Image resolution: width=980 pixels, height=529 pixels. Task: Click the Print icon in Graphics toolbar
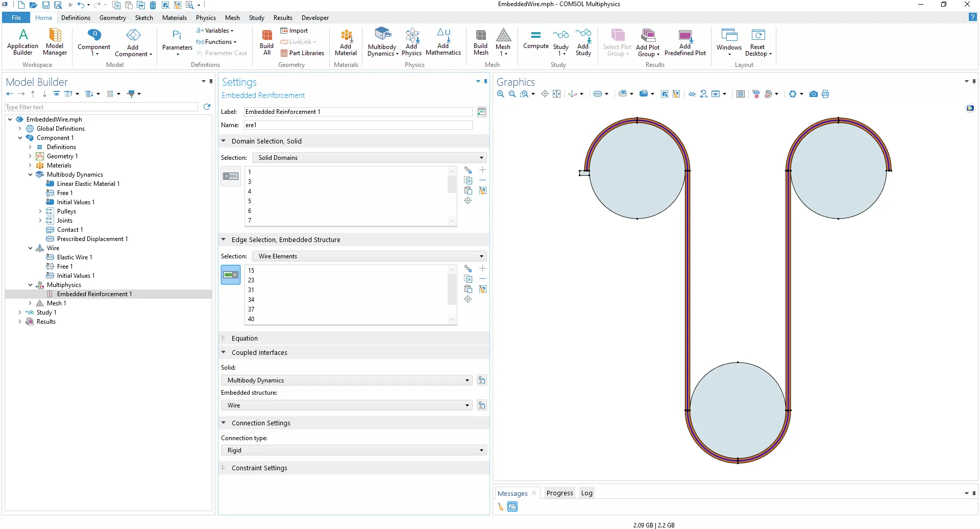pyautogui.click(x=825, y=94)
